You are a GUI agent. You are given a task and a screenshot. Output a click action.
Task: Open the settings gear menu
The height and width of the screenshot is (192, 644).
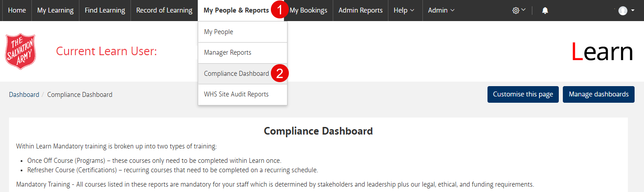click(x=518, y=10)
